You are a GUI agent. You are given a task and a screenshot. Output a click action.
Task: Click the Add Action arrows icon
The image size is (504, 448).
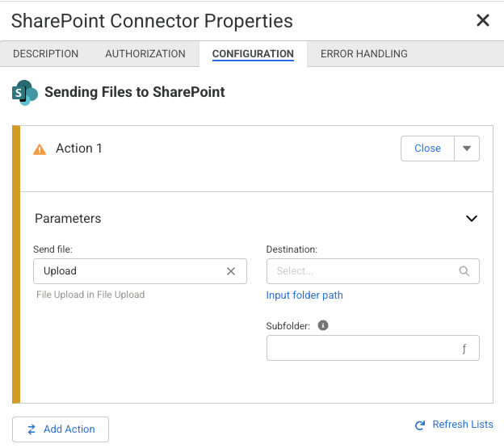coord(31,429)
